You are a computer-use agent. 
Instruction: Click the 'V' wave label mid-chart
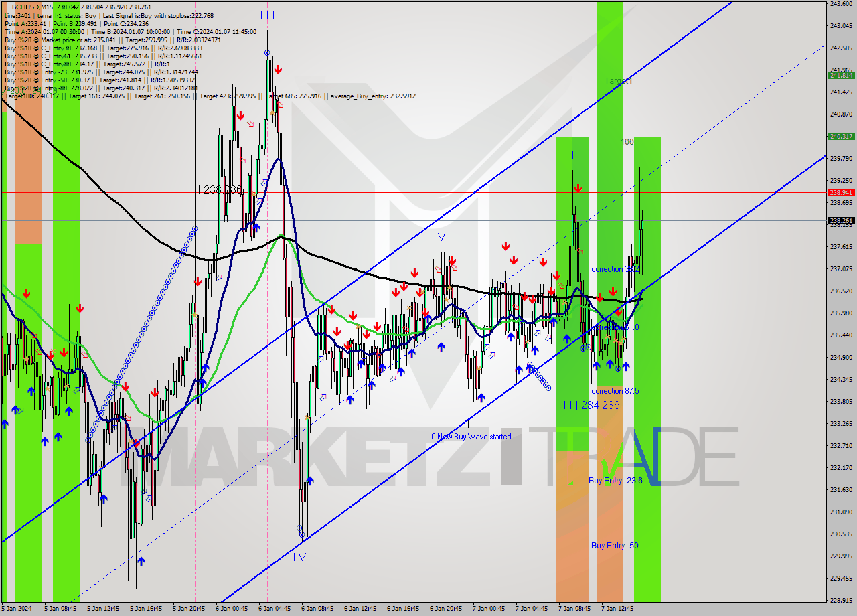[441, 236]
